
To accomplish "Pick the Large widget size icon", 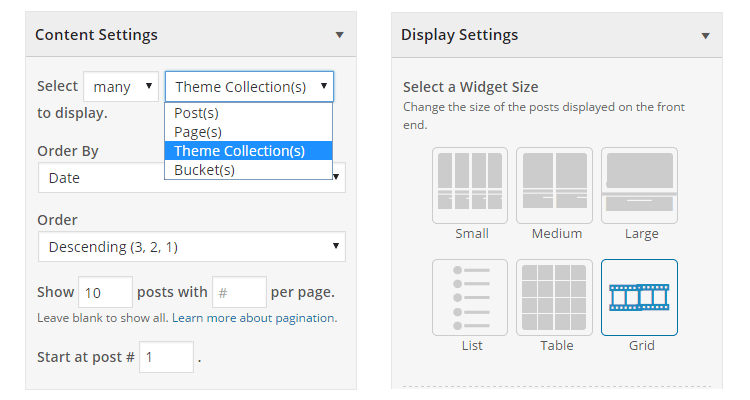I will (x=639, y=185).
